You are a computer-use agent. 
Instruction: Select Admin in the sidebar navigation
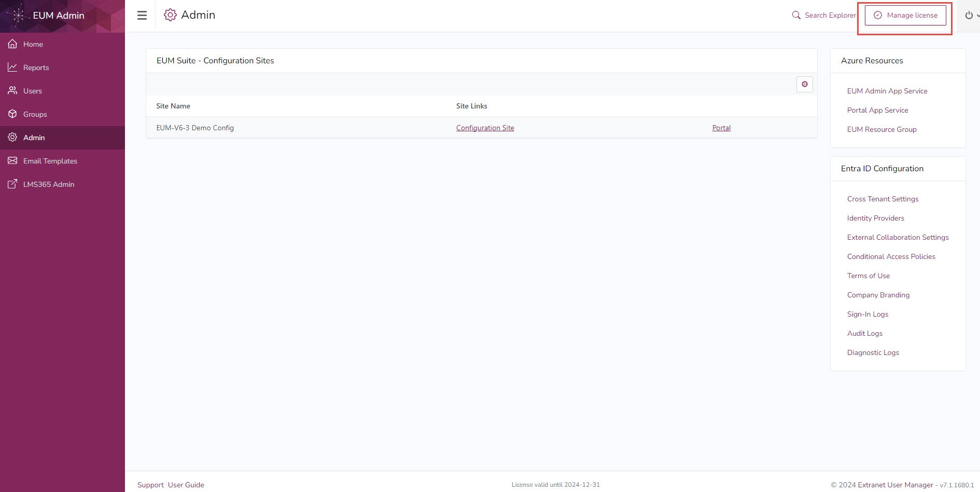[x=34, y=137]
